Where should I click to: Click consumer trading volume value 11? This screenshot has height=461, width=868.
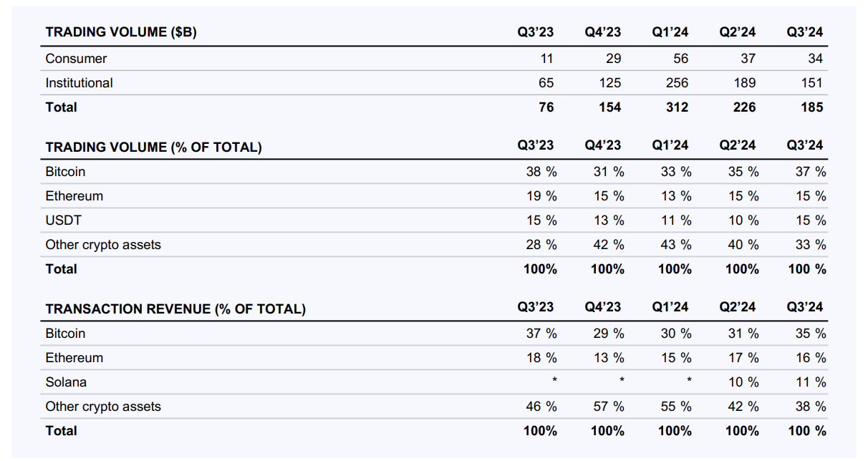coord(546,59)
